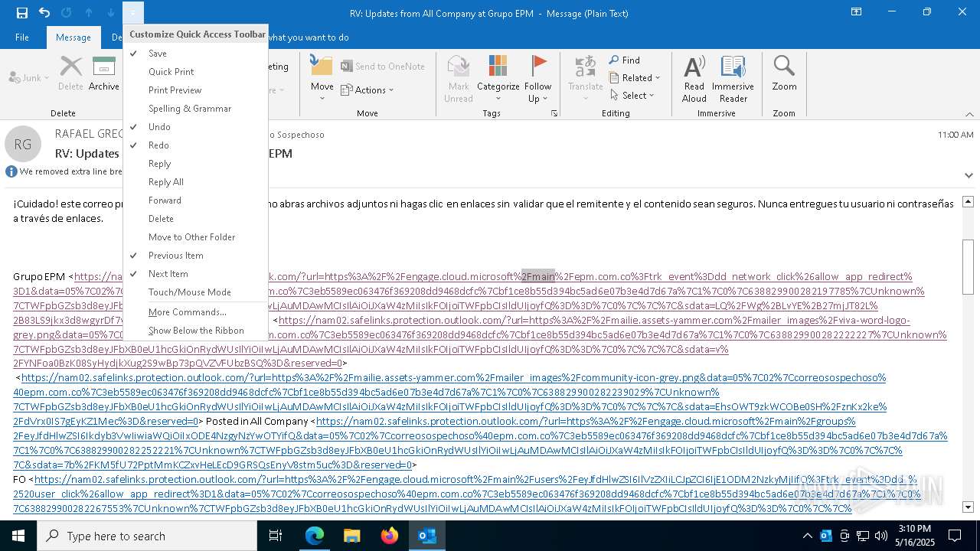Enable Touch/Mouse Mode in Quick Access menu
Image resolution: width=980 pixels, height=551 pixels.
[196, 292]
